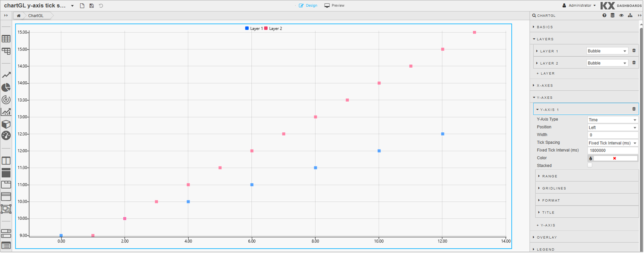
Task: Toggle Layer 2 visibility in the legend
Action: (x=273, y=29)
